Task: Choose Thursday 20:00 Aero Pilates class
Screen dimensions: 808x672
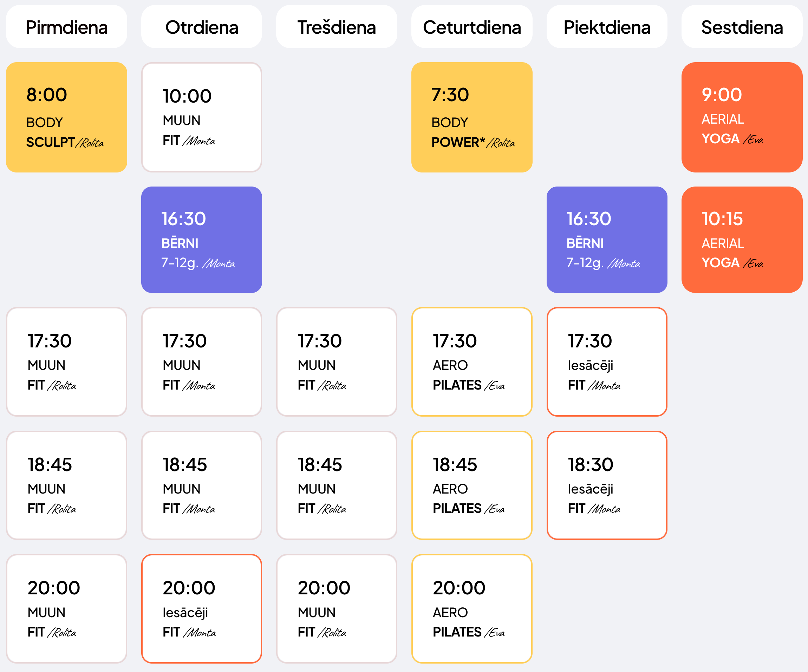Action: click(472, 608)
